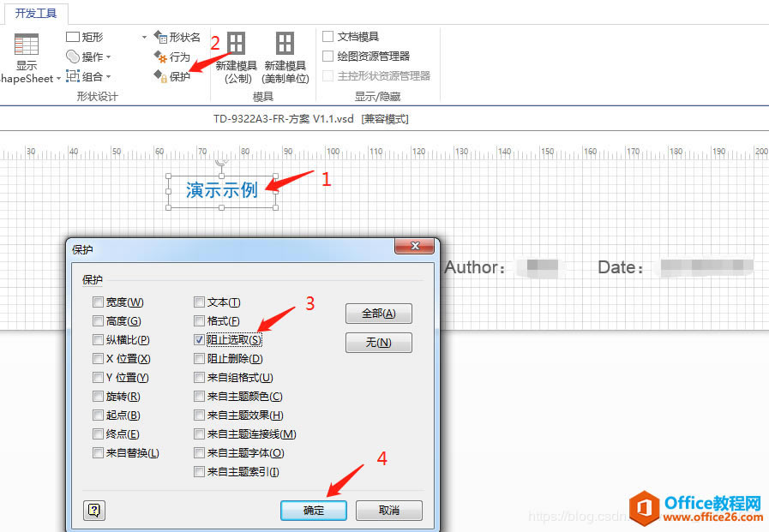Expand the Rectangle tool dropdown arrow

(144, 37)
